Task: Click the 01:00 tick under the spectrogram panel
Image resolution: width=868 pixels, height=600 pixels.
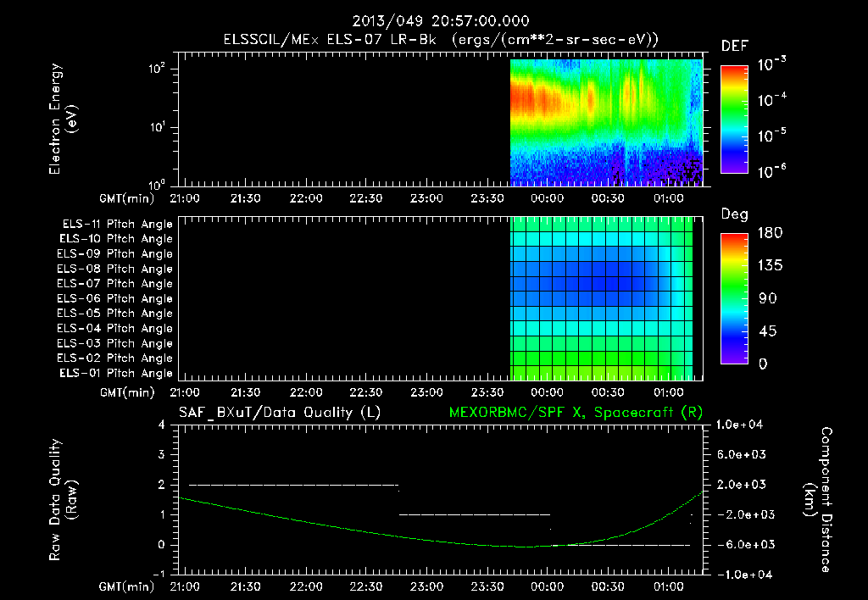Action: click(x=668, y=198)
